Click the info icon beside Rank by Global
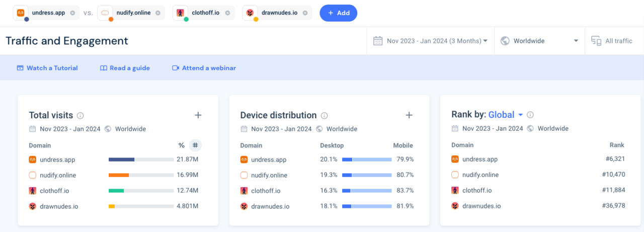Screen dimensions: 644x232 pyautogui.click(x=530, y=115)
